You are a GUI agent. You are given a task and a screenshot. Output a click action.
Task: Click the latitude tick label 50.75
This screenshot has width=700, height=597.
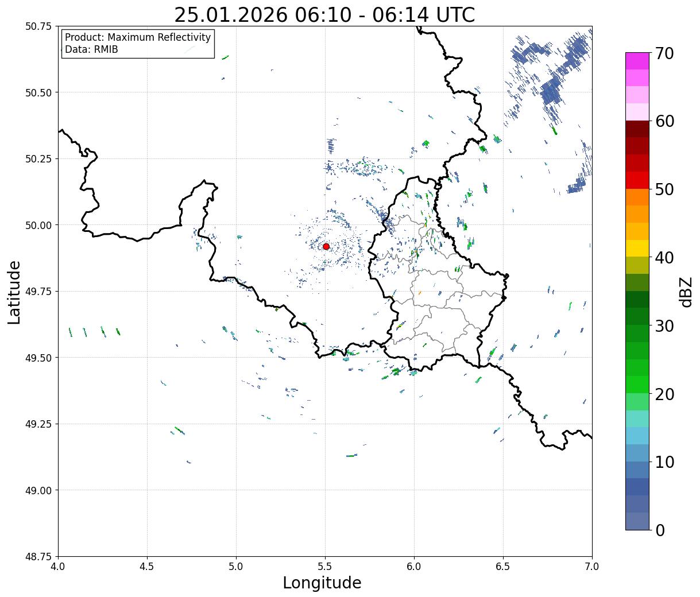point(38,26)
